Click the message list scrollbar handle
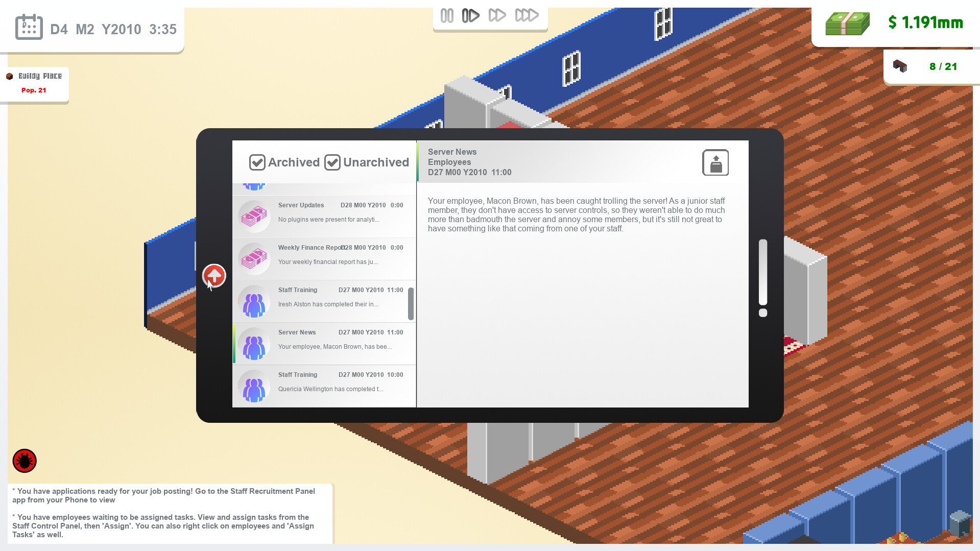980x551 pixels. click(411, 304)
